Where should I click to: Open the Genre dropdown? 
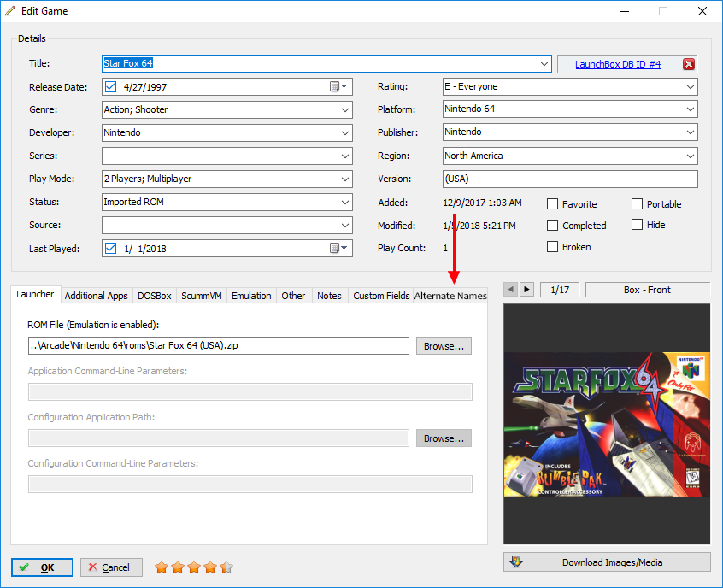tap(345, 109)
